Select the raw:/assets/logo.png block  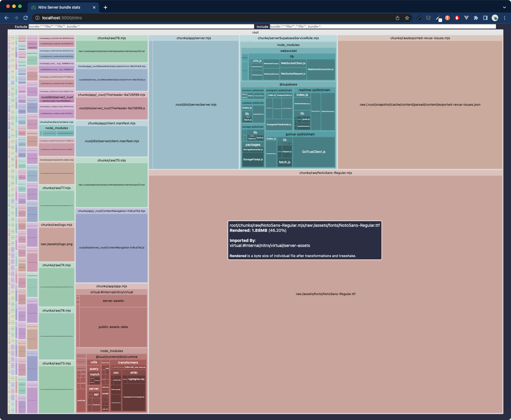tap(56, 244)
